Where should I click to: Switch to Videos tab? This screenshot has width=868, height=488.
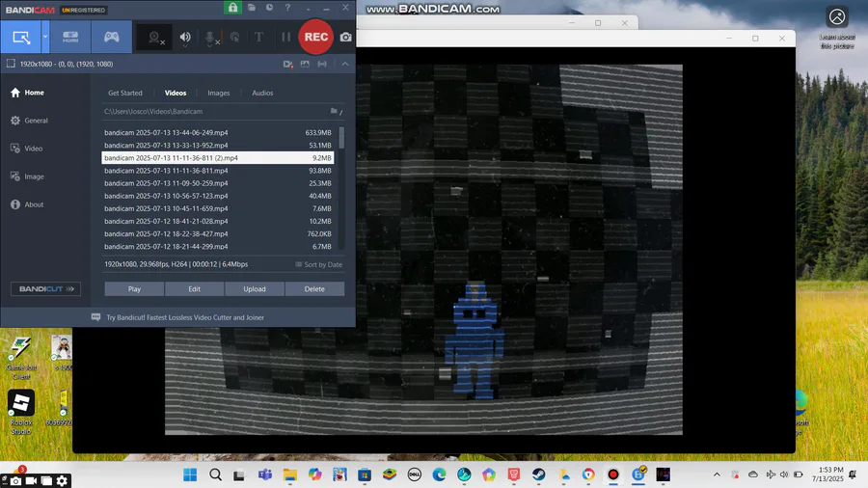[x=176, y=93]
